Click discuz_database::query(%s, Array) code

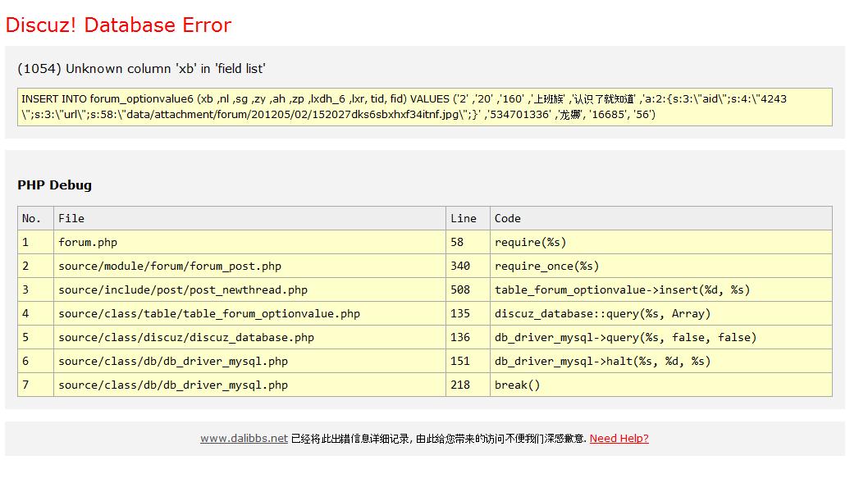[x=661, y=314]
